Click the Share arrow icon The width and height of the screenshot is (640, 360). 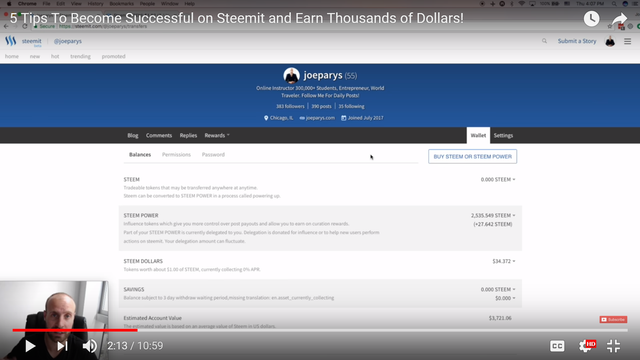tap(619, 19)
